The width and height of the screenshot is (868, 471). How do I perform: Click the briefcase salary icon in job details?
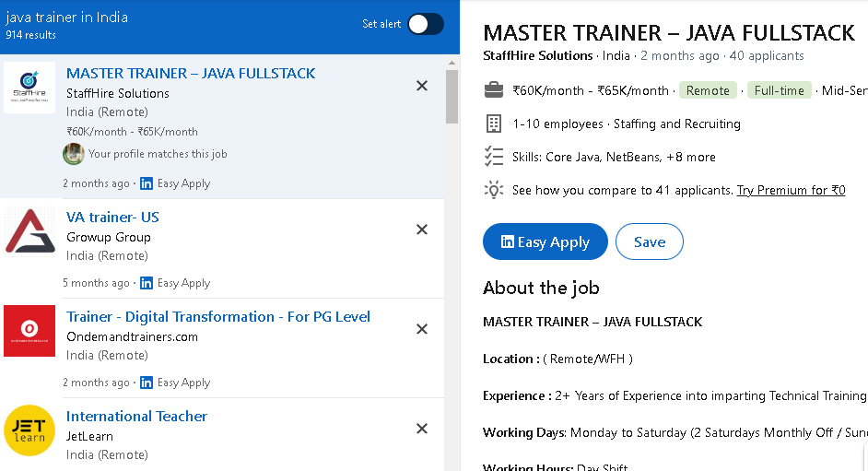click(494, 90)
